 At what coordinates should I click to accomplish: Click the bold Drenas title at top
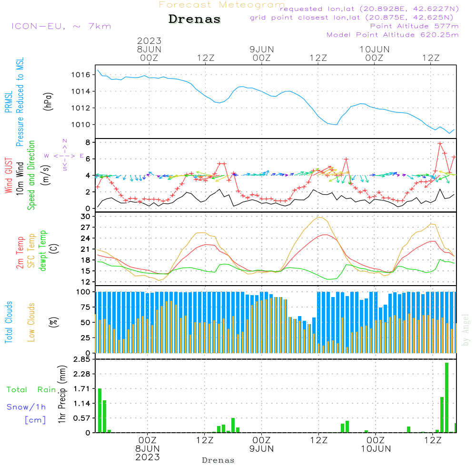click(x=195, y=20)
